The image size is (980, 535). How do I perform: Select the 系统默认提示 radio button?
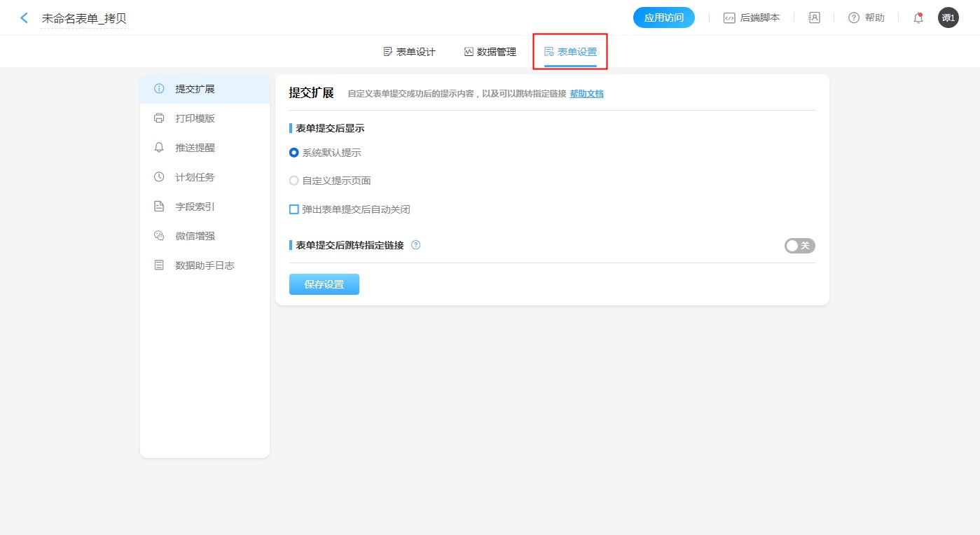[294, 153]
